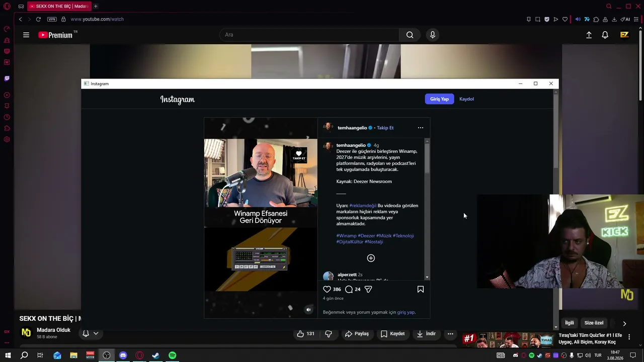Download the video with İndir
The image size is (644, 362).
pos(426,334)
